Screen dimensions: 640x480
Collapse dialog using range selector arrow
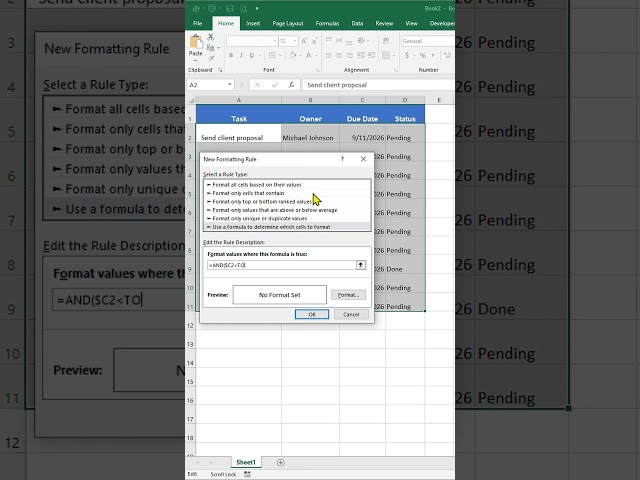(360, 265)
